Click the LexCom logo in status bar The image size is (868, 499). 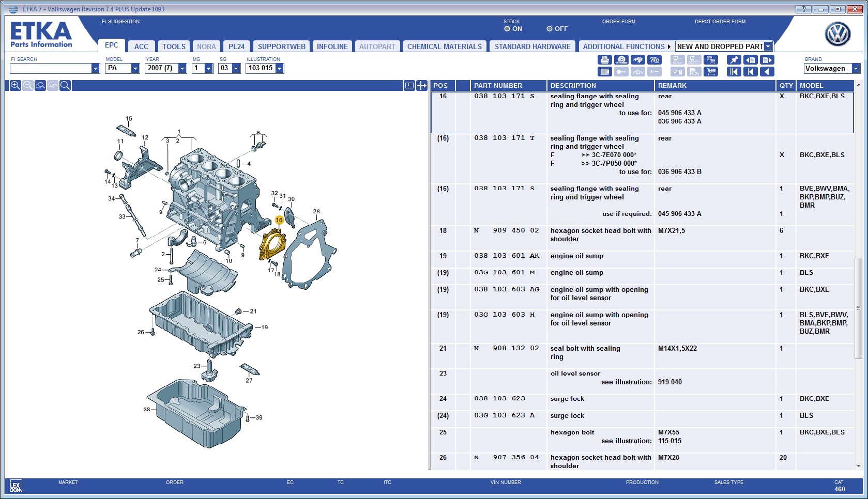(x=16, y=487)
